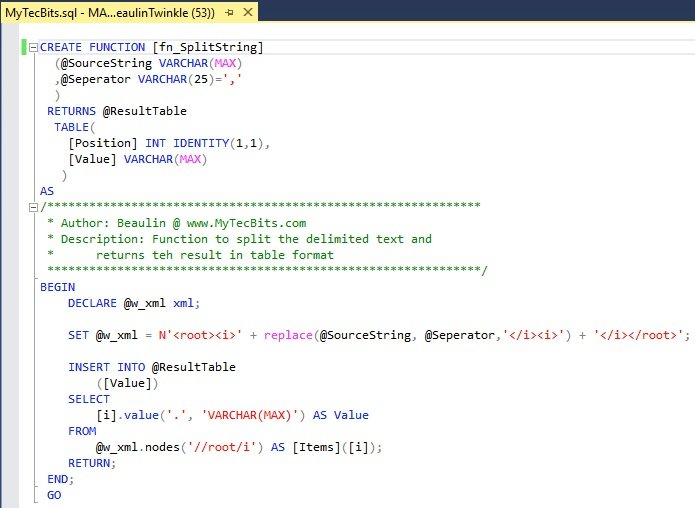
Task: Click the RETURN; statement
Action: point(92,463)
